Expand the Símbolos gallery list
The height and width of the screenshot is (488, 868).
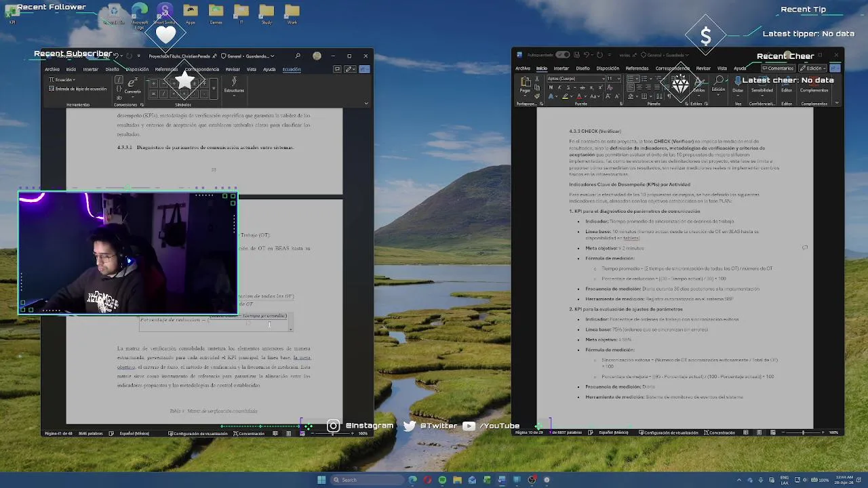coord(214,88)
